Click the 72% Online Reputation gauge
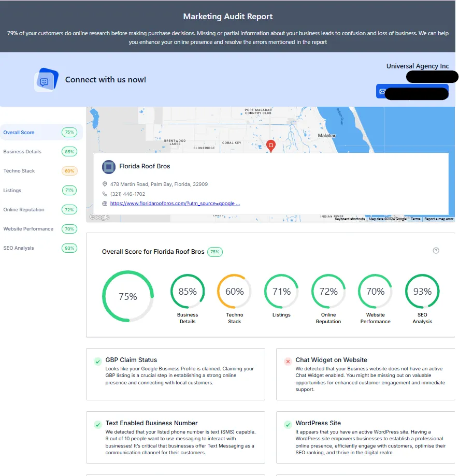Screen dimensions: 459x476 tap(328, 292)
